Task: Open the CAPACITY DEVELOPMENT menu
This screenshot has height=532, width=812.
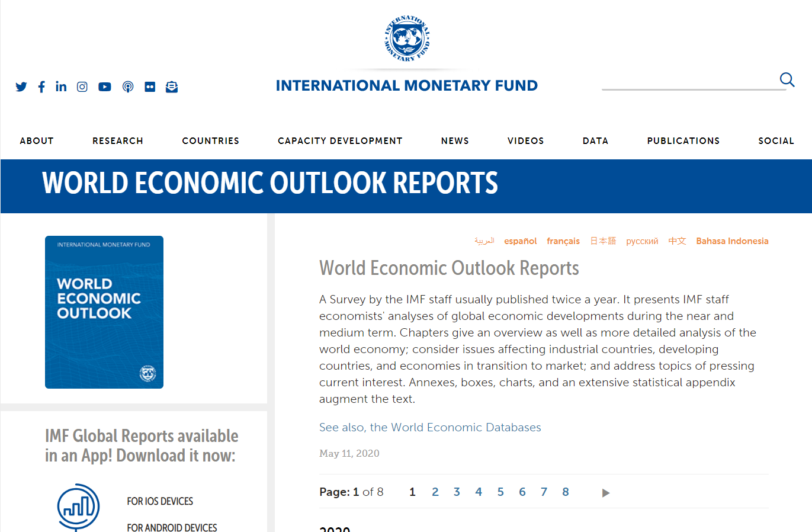Action: 340,141
